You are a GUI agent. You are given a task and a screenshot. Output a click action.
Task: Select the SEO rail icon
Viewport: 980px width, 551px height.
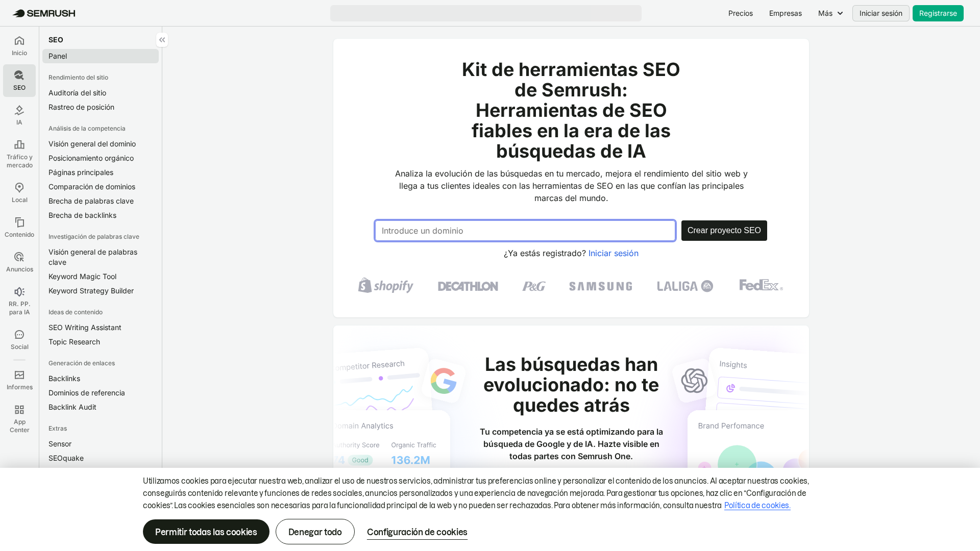[x=19, y=81]
